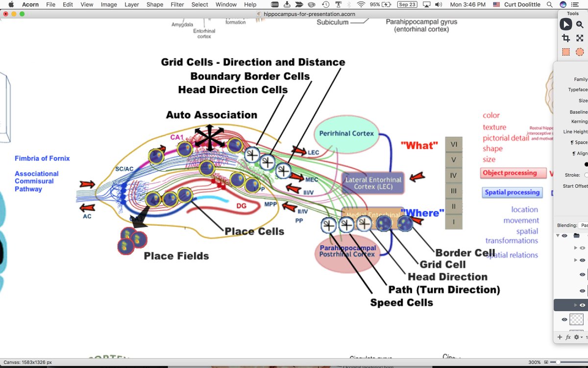588x368 pixels.
Task: Hide the currently selected highlighted layer
Action: click(x=582, y=304)
